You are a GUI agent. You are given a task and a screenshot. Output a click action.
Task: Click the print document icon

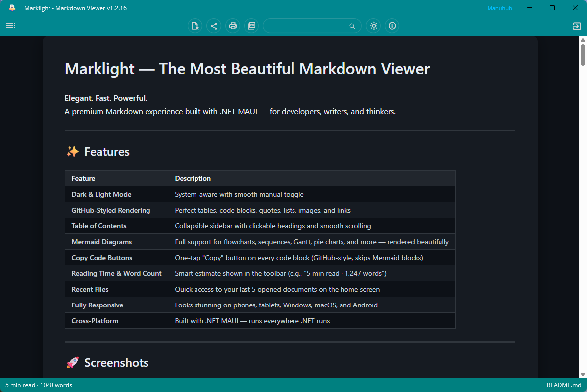tap(233, 26)
